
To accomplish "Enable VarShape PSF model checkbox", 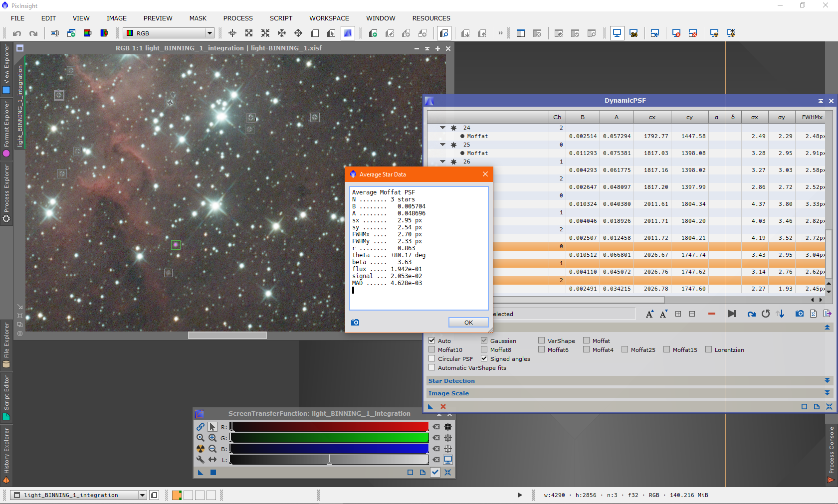I will pyautogui.click(x=542, y=340).
